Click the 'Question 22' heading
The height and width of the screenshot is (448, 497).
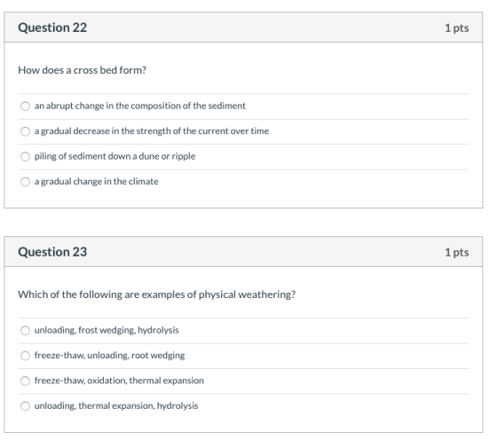(52, 28)
